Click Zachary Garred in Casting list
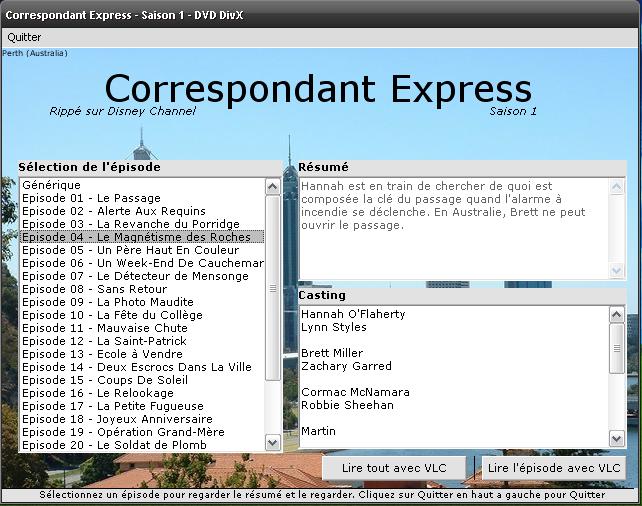The height and width of the screenshot is (506, 642). pyautogui.click(x=346, y=366)
